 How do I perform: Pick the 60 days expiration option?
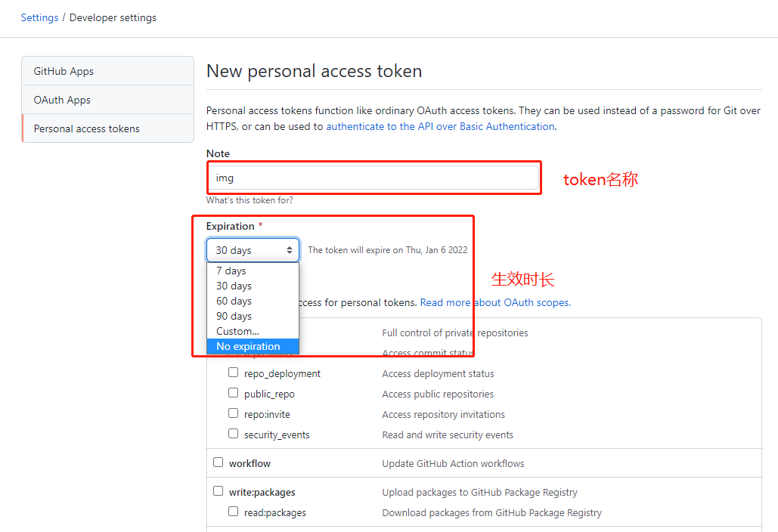[234, 301]
